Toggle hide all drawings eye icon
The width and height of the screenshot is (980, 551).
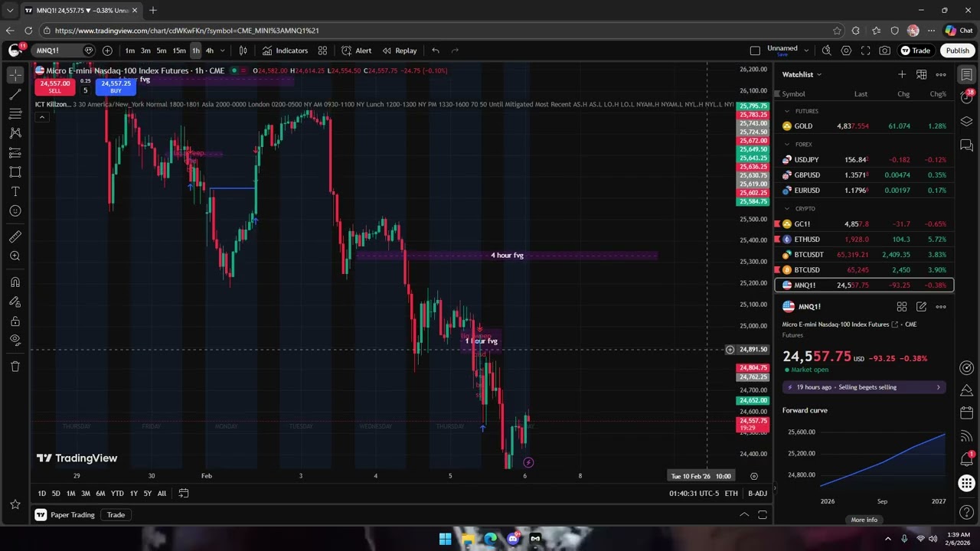[15, 341]
